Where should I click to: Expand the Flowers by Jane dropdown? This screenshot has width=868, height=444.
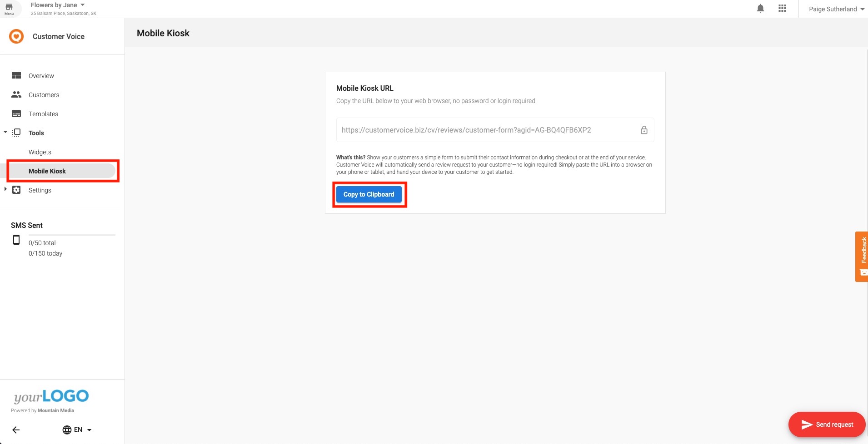[x=83, y=5]
